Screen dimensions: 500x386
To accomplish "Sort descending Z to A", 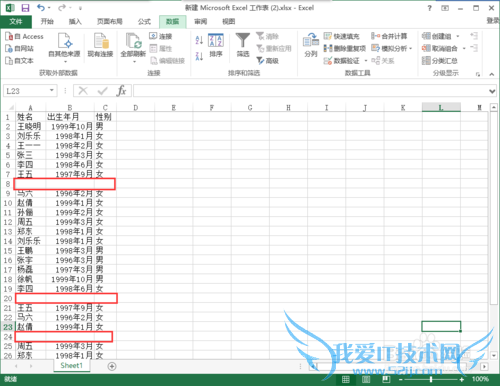I will click(x=199, y=56).
